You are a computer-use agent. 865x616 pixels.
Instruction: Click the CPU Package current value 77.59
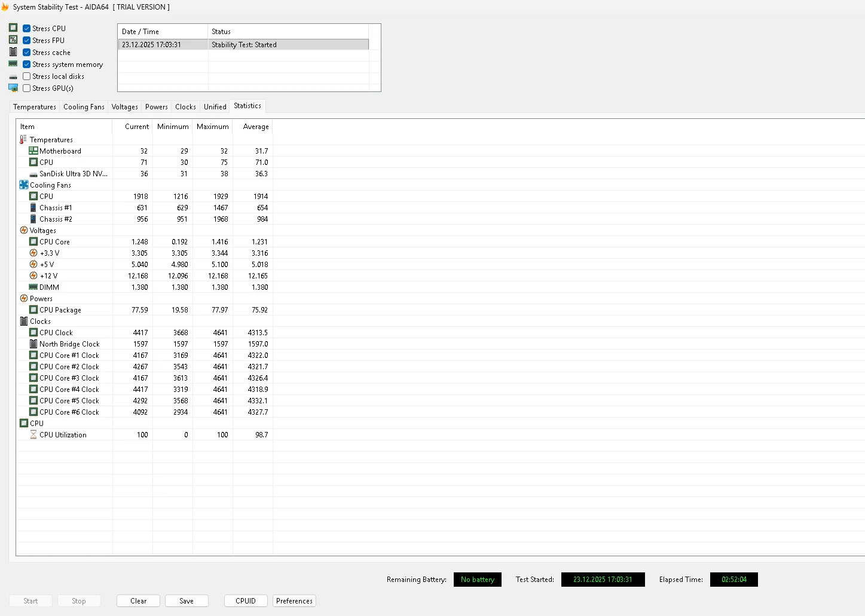pyautogui.click(x=140, y=310)
